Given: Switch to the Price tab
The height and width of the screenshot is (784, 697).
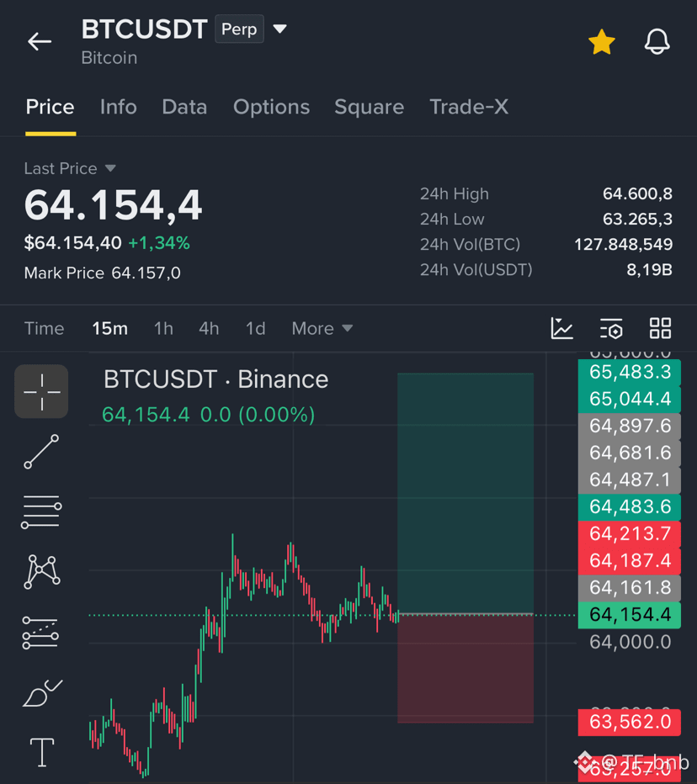Looking at the screenshot, I should (50, 107).
